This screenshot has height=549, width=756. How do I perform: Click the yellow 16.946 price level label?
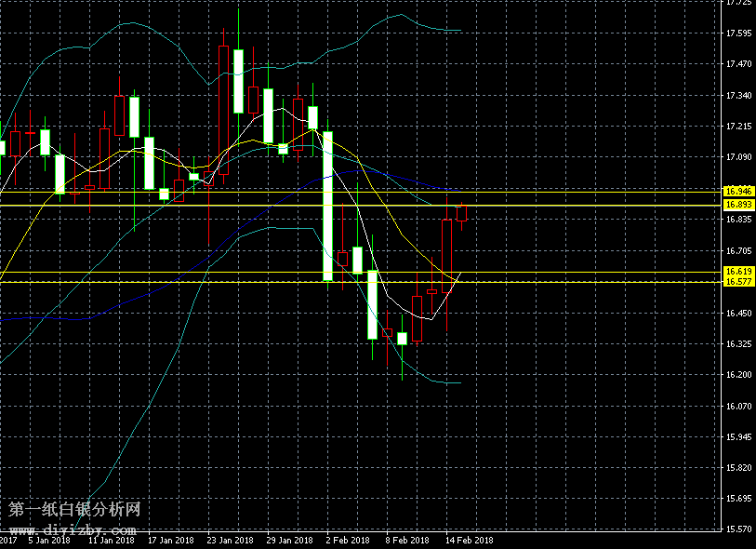738,190
